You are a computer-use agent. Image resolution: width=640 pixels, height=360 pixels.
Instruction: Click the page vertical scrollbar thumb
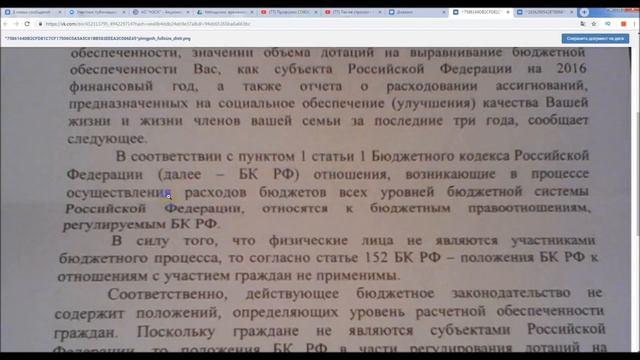(x=637, y=175)
